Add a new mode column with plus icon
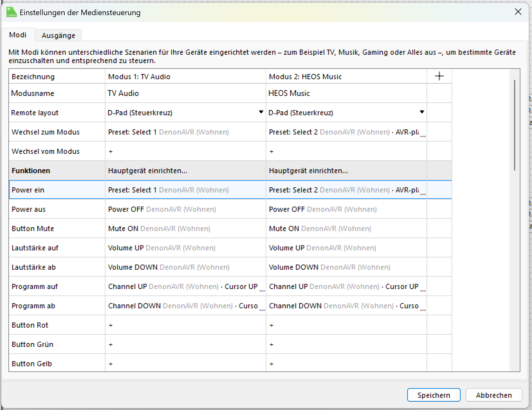 (x=439, y=76)
